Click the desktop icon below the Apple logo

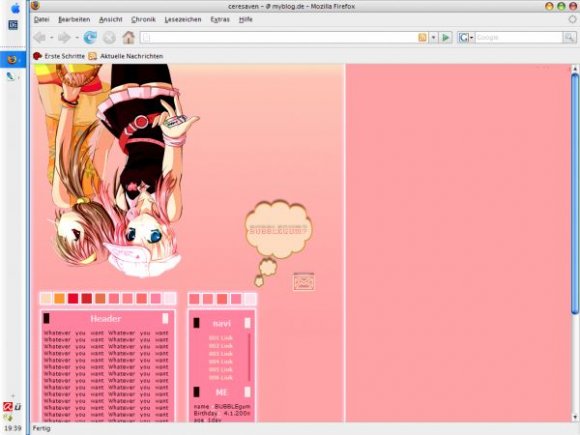click(x=13, y=25)
